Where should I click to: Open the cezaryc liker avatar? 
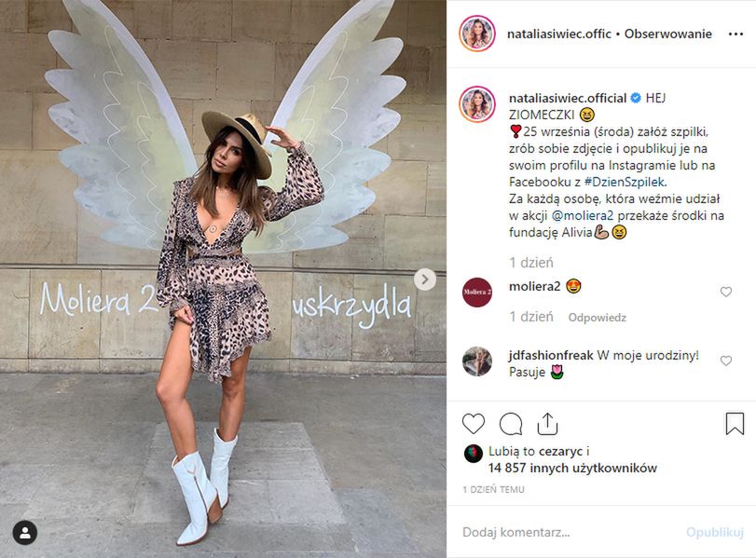473,454
